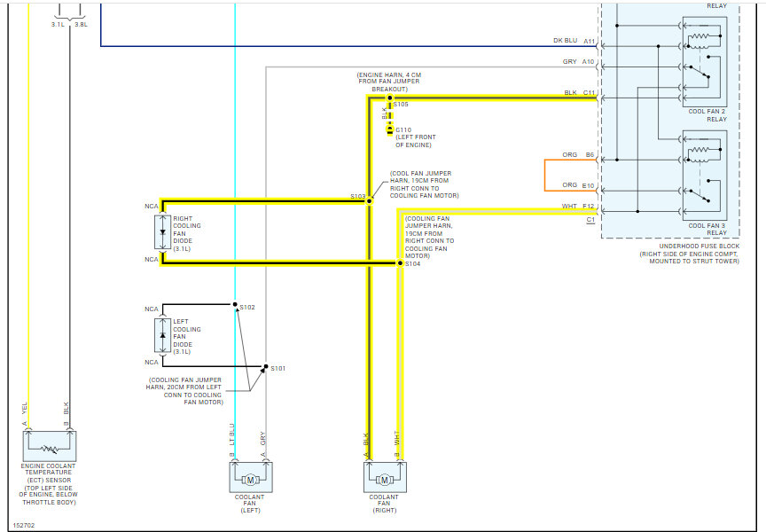Click the "E10" terminal label
The width and height of the screenshot is (766, 532).
tap(588, 185)
